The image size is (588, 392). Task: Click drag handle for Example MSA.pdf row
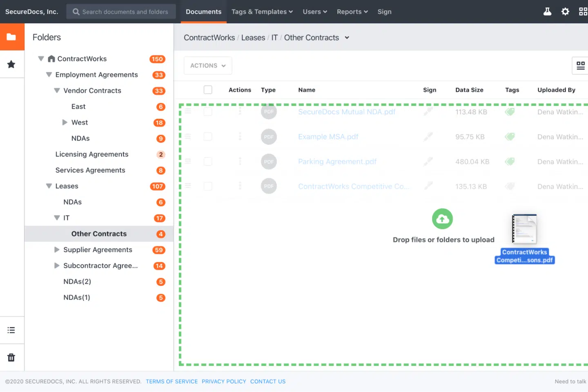(188, 136)
